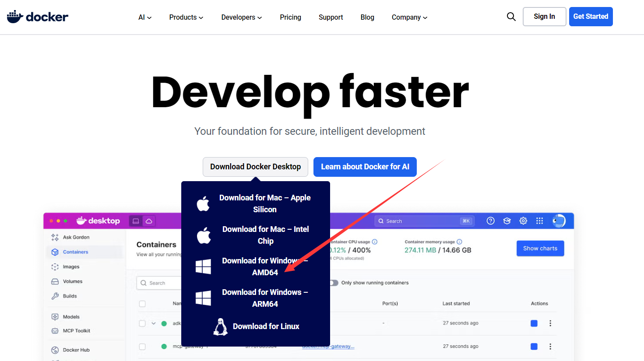Click info icon beside Container CPU usage
Image resolution: width=644 pixels, height=361 pixels.
(x=374, y=242)
